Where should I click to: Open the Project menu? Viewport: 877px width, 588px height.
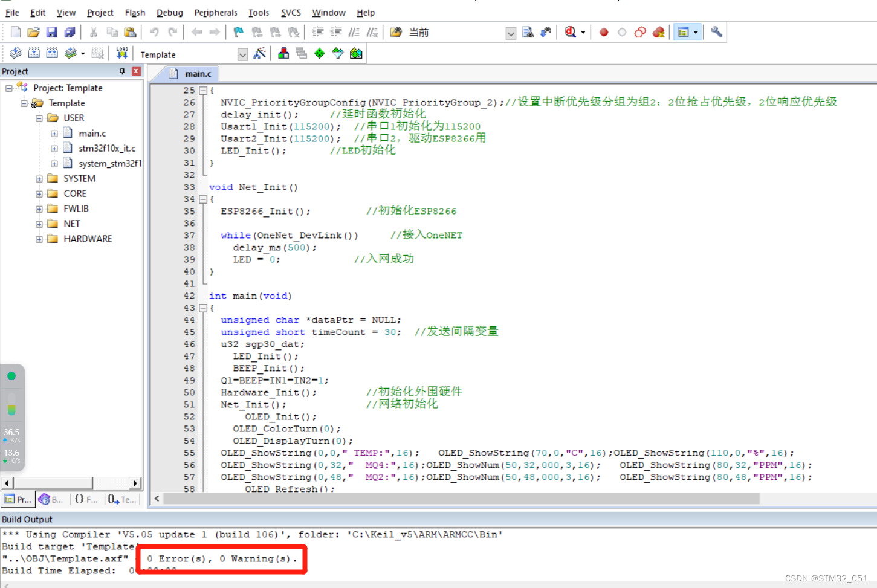(100, 13)
